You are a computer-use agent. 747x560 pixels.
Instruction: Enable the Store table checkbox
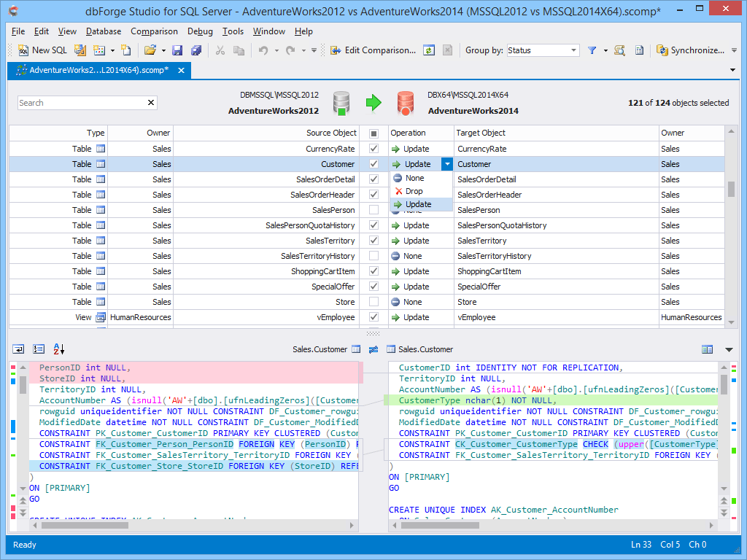(374, 302)
